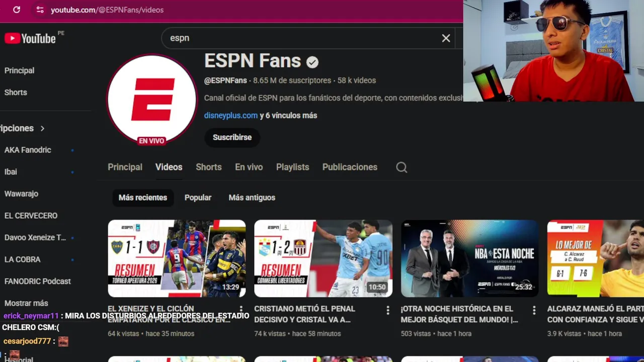The height and width of the screenshot is (362, 644).
Task: Open LA COBRA subscription in sidebar
Action: [x=22, y=259]
